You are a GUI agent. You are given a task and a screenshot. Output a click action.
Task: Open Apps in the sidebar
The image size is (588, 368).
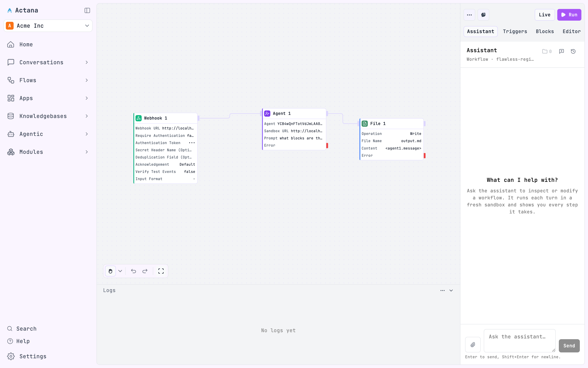point(26,98)
